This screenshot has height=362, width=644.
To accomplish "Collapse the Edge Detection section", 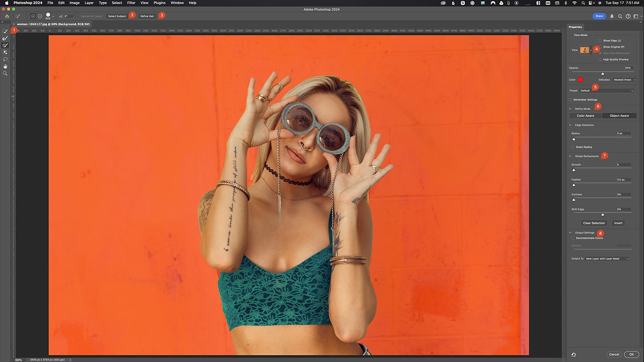I will 570,125.
